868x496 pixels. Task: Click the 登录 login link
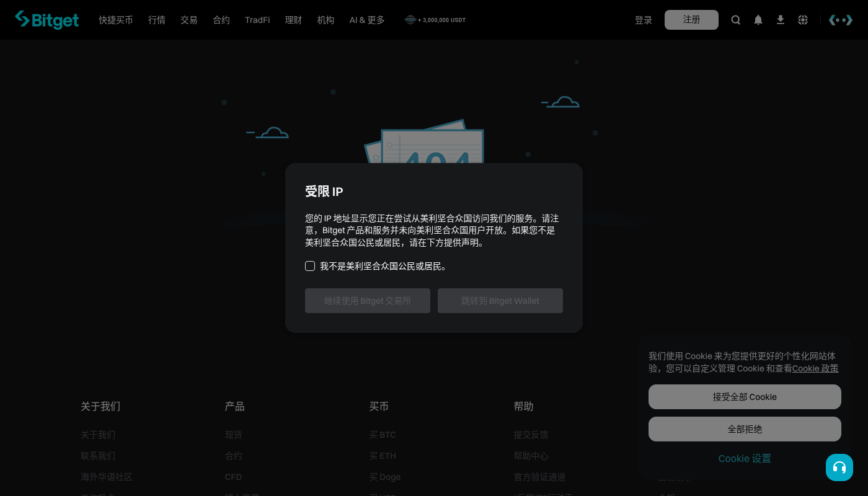(644, 20)
